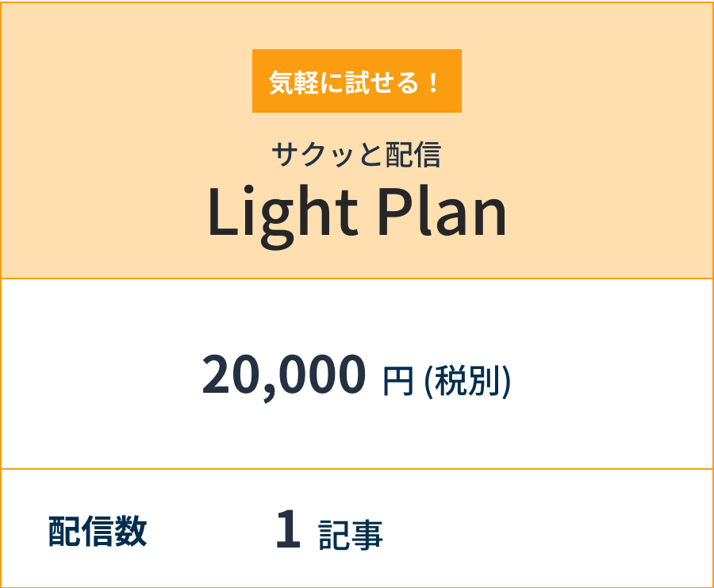
Task: Click the 数 character in the 配信数 label
Action: pyautogui.click(x=131, y=532)
